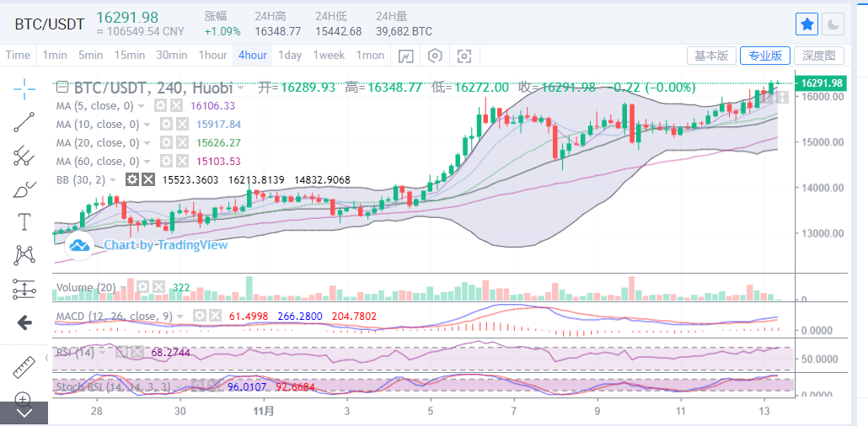Open the Huobi symbol dropdown arrow
Viewport: 868px width, 426px height.
click(x=240, y=88)
